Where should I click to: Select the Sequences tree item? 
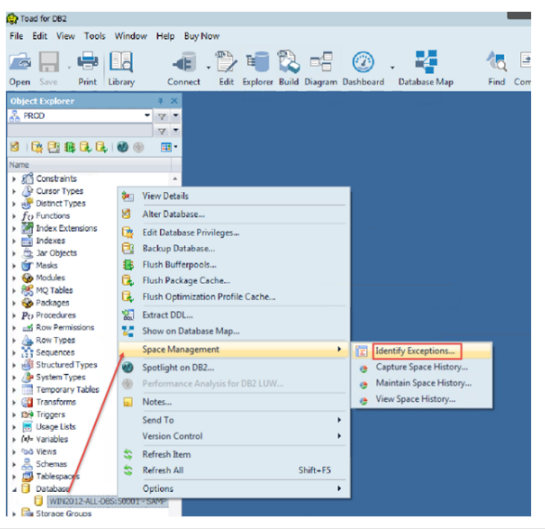[x=55, y=352]
